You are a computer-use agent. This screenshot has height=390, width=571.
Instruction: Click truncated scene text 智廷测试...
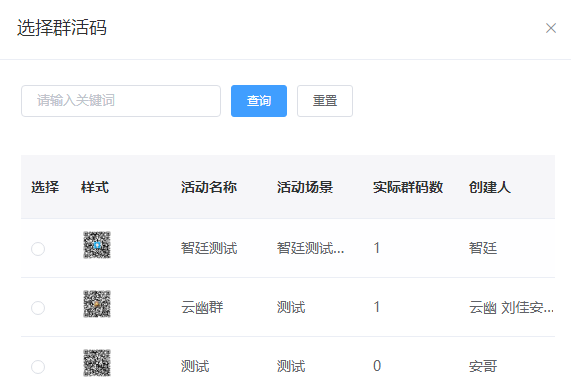(x=310, y=248)
